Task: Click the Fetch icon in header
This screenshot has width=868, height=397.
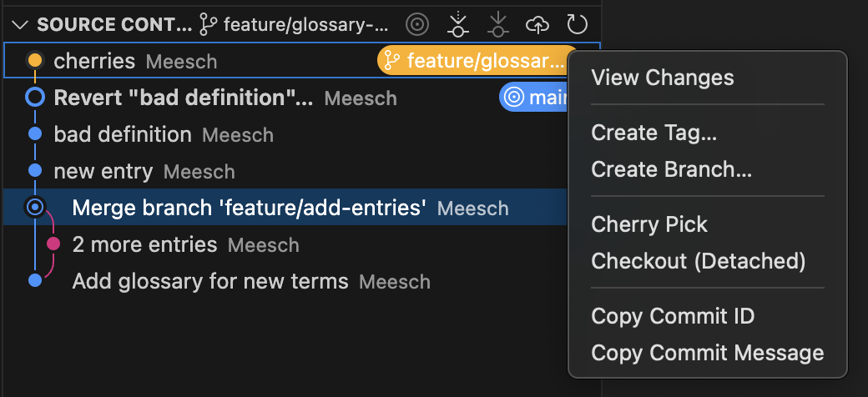Action: tap(458, 24)
